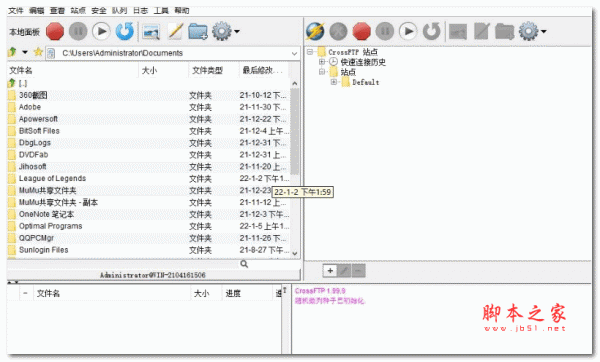Click the red stop icon in remote toolbar
The image size is (600, 362).
362,31
